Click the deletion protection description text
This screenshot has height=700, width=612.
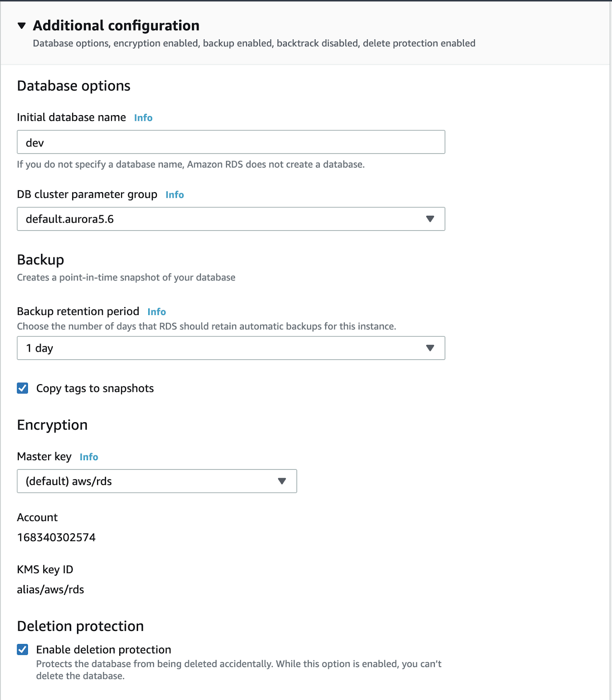[239, 670]
